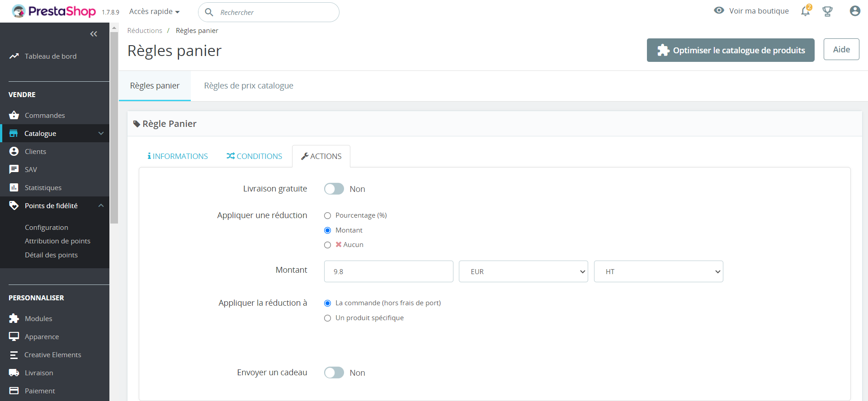Click the SAV chat bubble icon

[14, 169]
